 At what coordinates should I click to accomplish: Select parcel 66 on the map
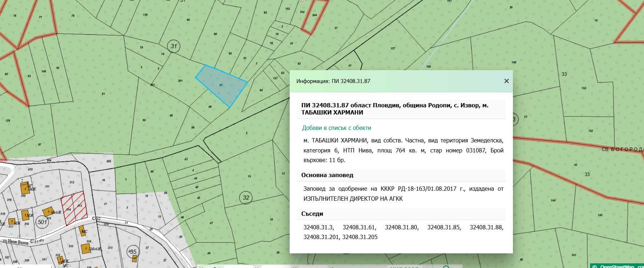[188, 20]
